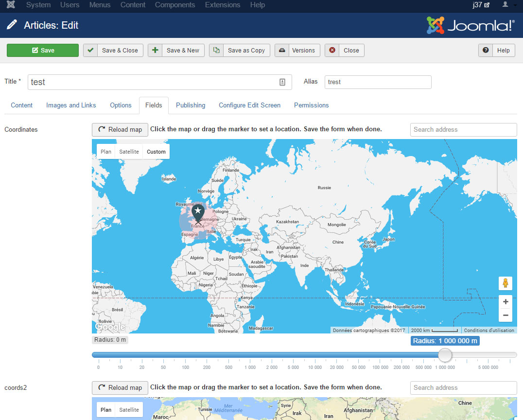Focus the Coordinates Search address field

[463, 130]
